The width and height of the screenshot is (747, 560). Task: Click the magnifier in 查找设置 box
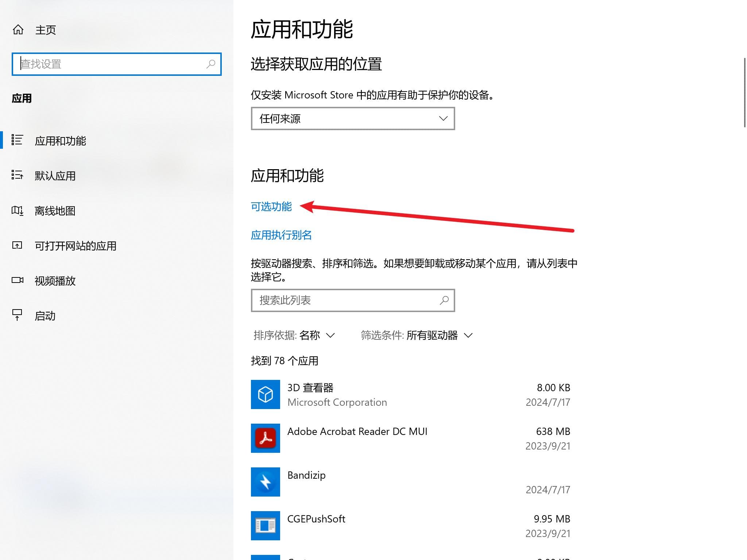click(x=211, y=64)
